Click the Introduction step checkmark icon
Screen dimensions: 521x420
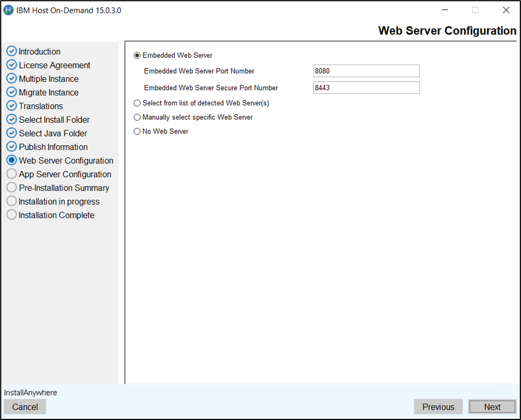(12, 51)
